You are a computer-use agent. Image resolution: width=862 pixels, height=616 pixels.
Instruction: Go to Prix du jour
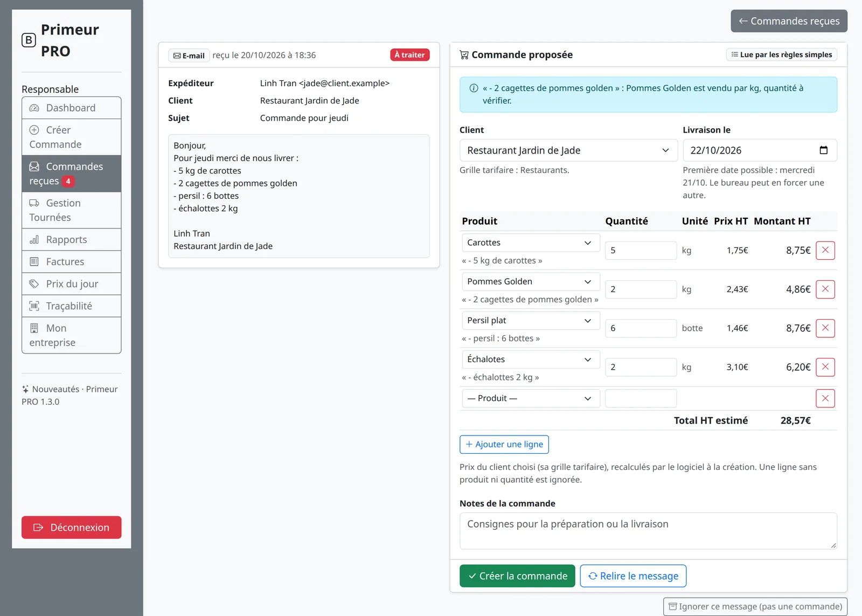tap(72, 283)
